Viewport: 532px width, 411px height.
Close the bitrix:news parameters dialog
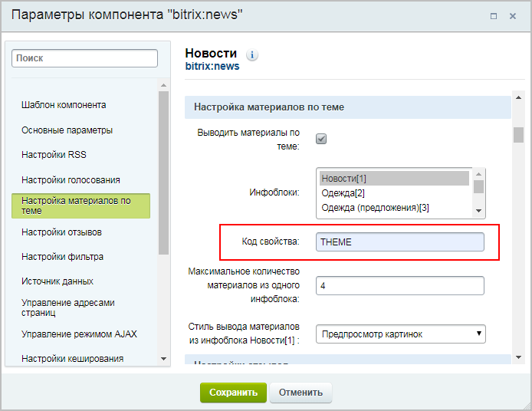(513, 16)
